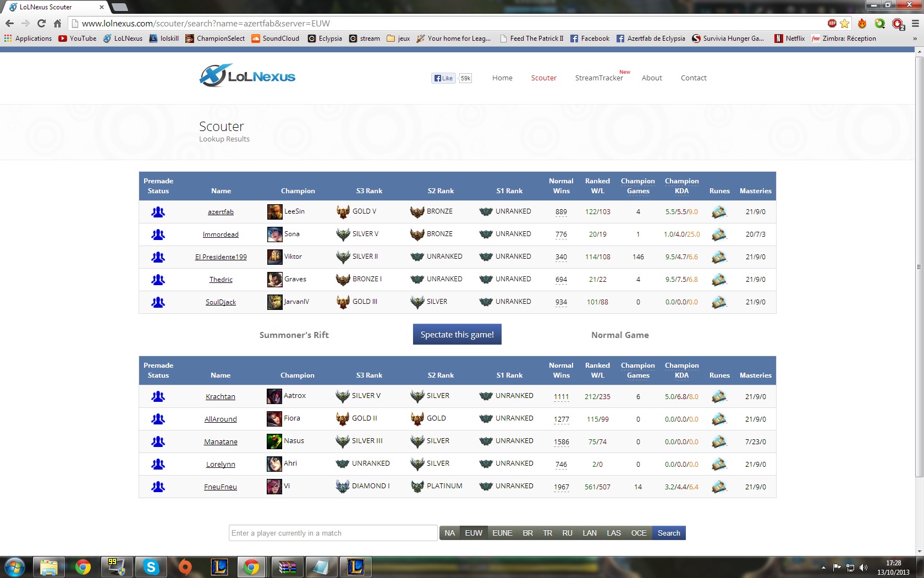This screenshot has width=924, height=578.
Task: Click the Search button
Action: pyautogui.click(x=669, y=533)
